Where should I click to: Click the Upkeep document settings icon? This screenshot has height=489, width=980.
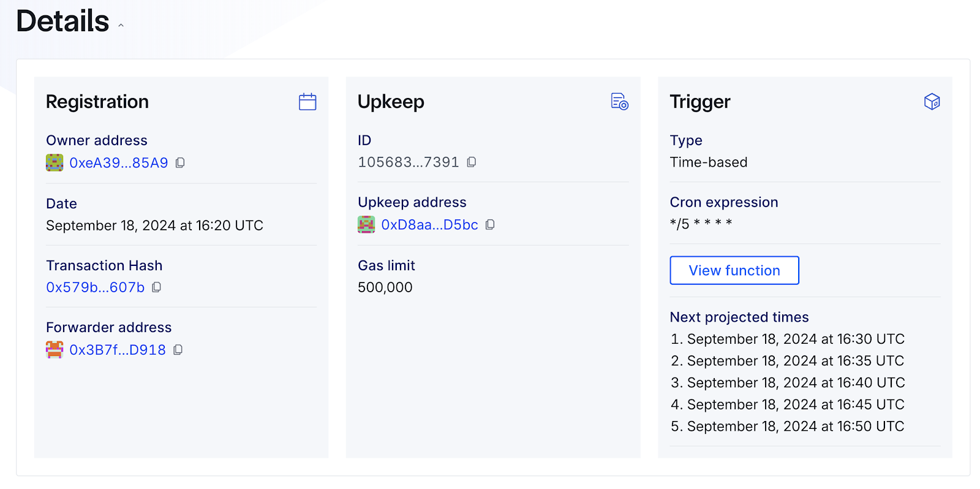point(619,102)
